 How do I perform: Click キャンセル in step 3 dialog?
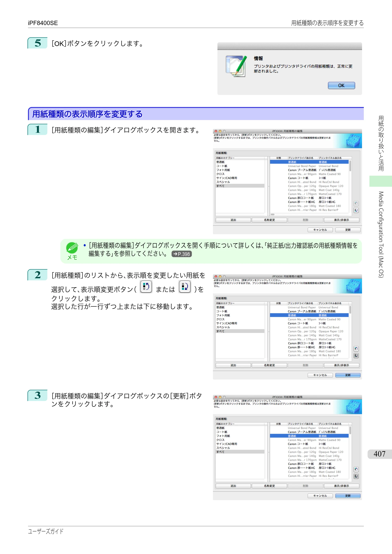[x=320, y=496]
